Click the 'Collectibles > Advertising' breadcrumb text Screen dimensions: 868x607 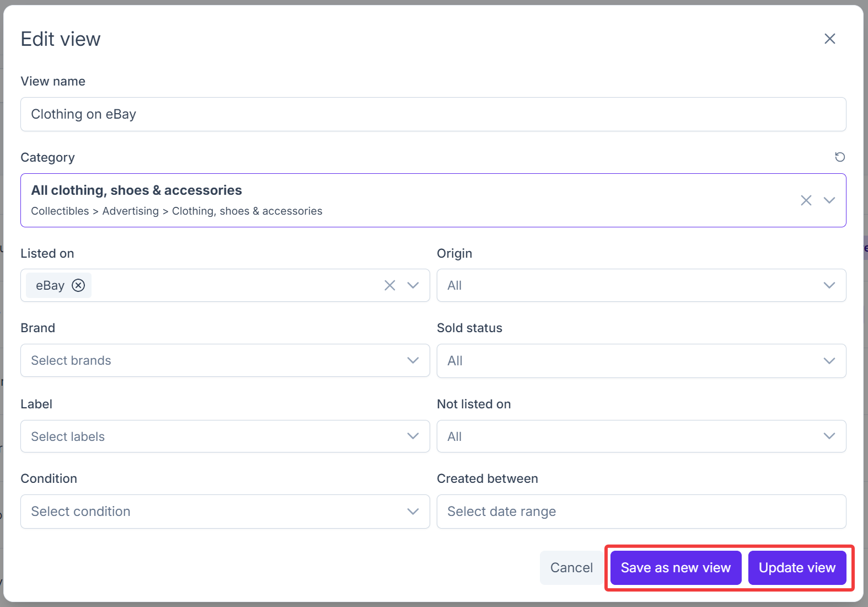(x=95, y=211)
